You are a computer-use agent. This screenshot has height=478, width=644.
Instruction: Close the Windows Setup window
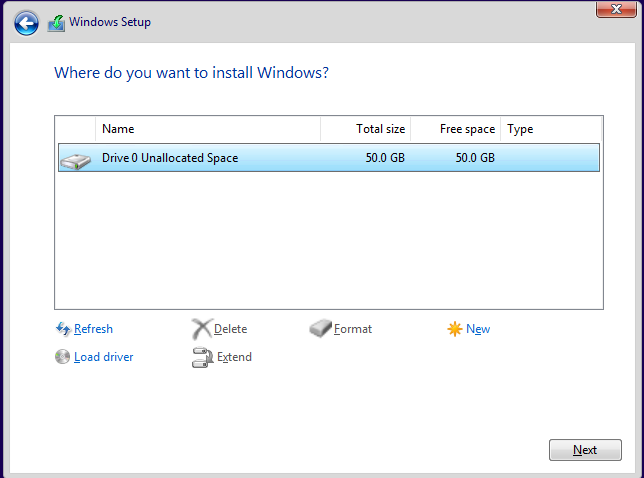tap(612, 9)
